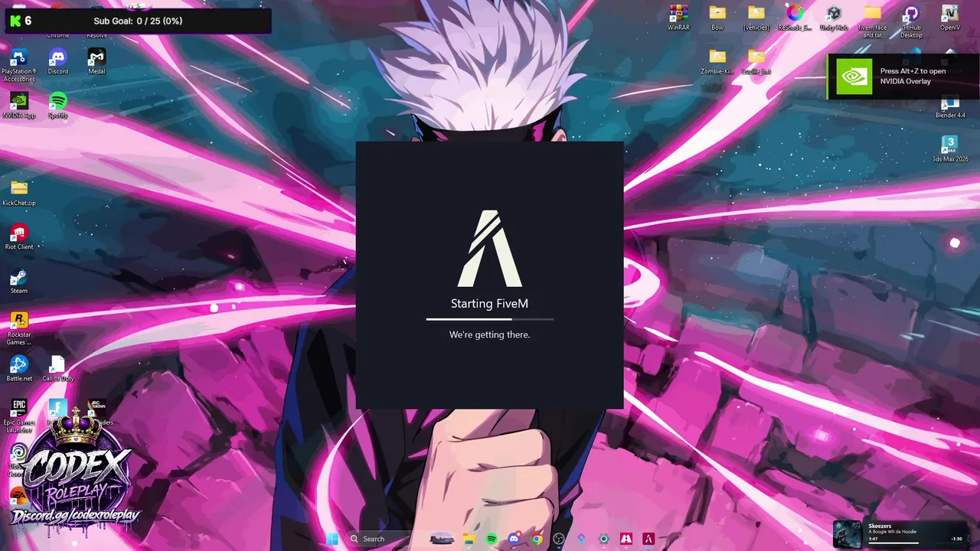Select the KickChat.zip file on desktop
The width and height of the screenshot is (980, 551).
(x=18, y=193)
